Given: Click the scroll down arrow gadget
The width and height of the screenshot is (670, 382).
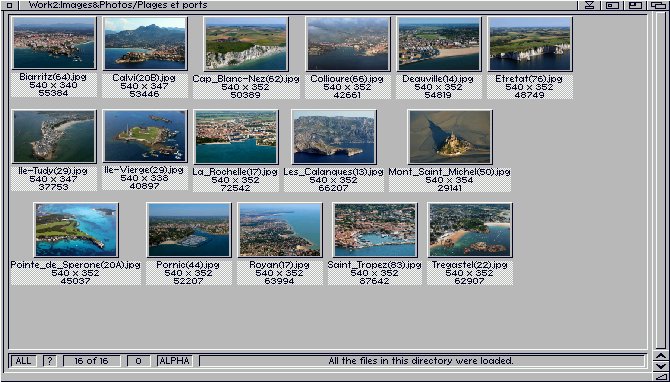Looking at the screenshot, I should tap(661, 366).
